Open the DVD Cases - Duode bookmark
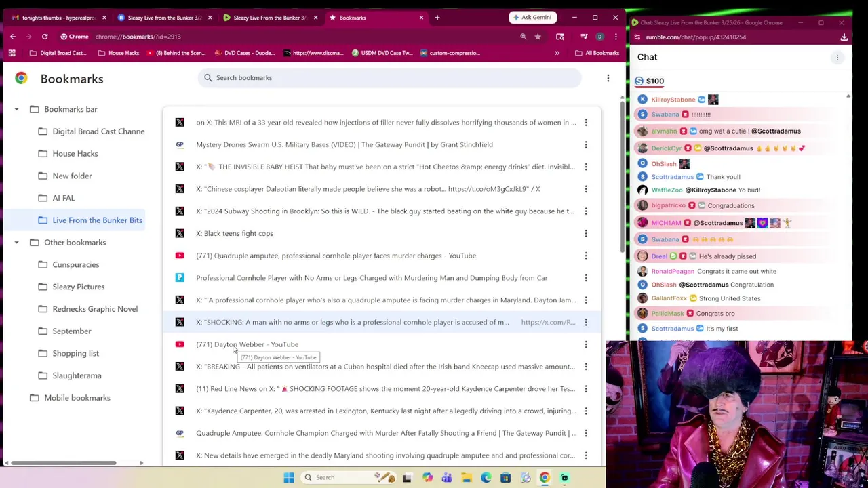The width and height of the screenshot is (868, 488). tap(244, 53)
